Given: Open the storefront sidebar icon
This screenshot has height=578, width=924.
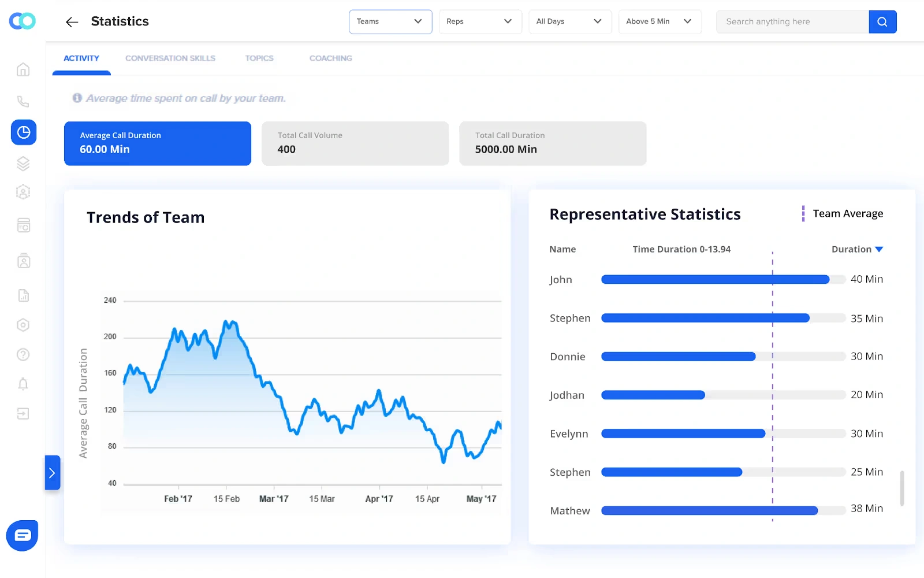Looking at the screenshot, I should 23,225.
